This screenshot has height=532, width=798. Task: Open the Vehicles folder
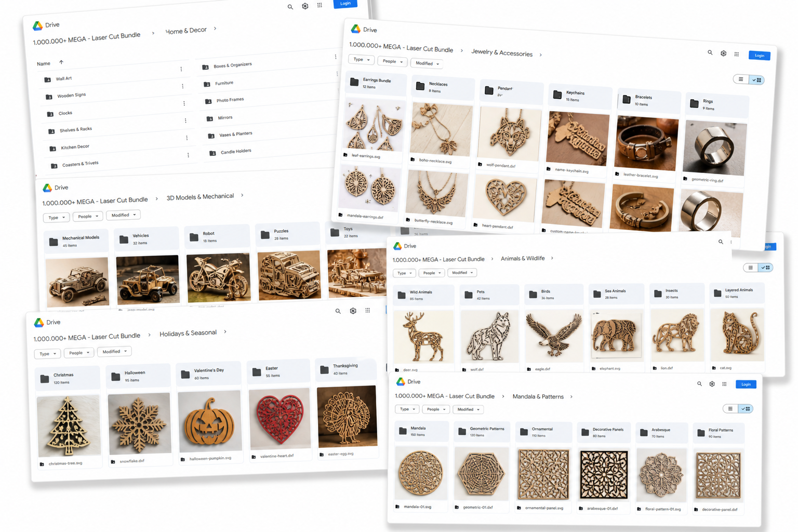point(148,239)
